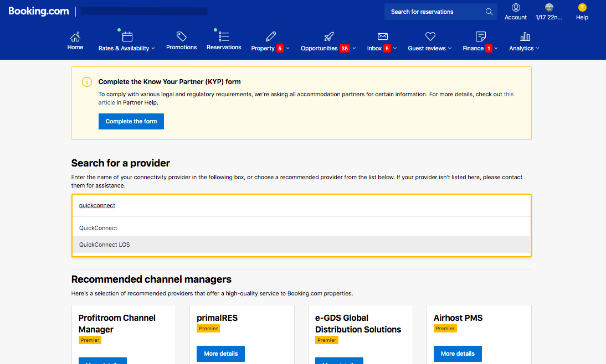Open the Account profile icon
Image resolution: width=606 pixels, height=364 pixels.
516,7
